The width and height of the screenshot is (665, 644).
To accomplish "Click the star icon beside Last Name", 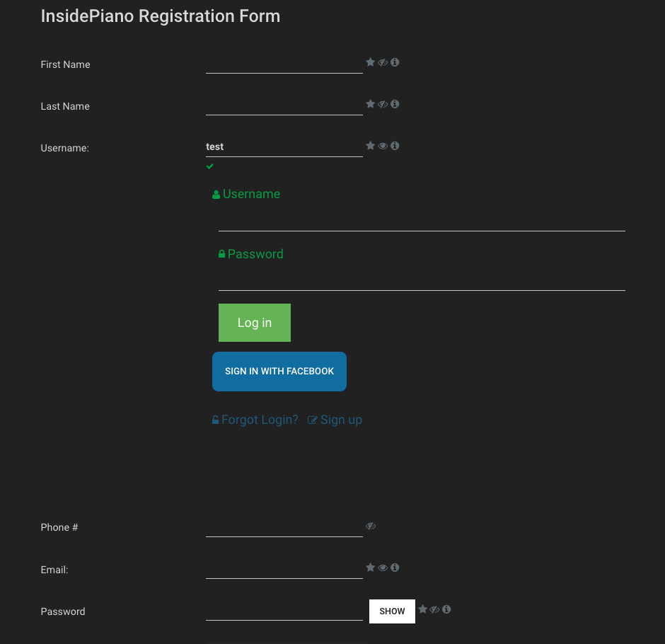I will coord(370,104).
